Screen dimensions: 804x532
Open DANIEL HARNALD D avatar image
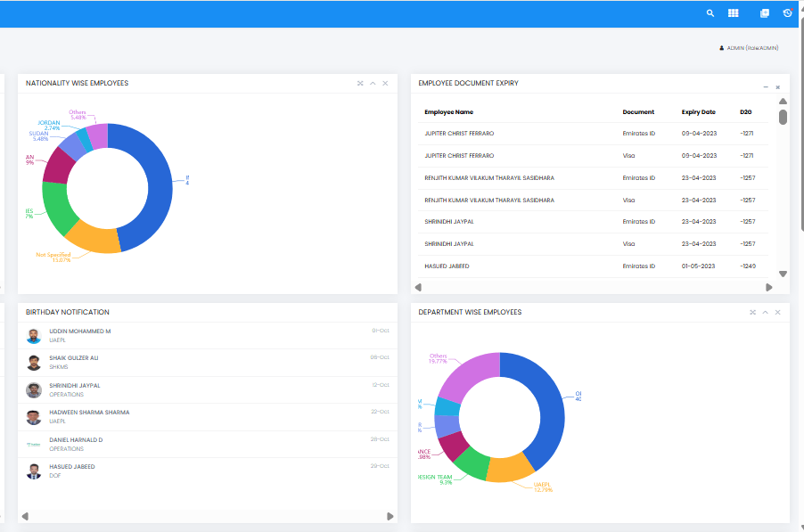tap(34, 445)
